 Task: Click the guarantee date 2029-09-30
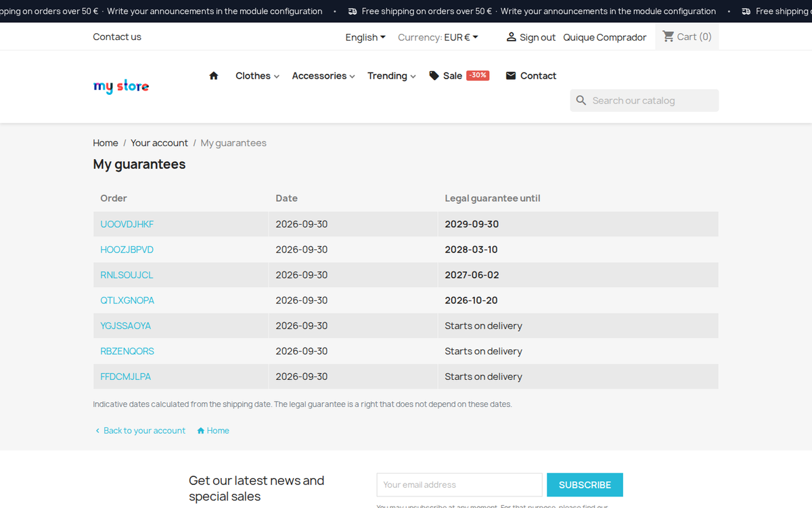(x=472, y=224)
